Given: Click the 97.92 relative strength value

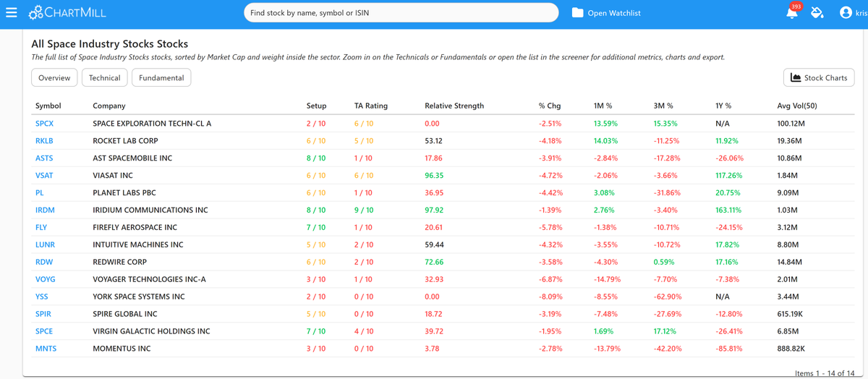Looking at the screenshot, I should click(x=434, y=210).
